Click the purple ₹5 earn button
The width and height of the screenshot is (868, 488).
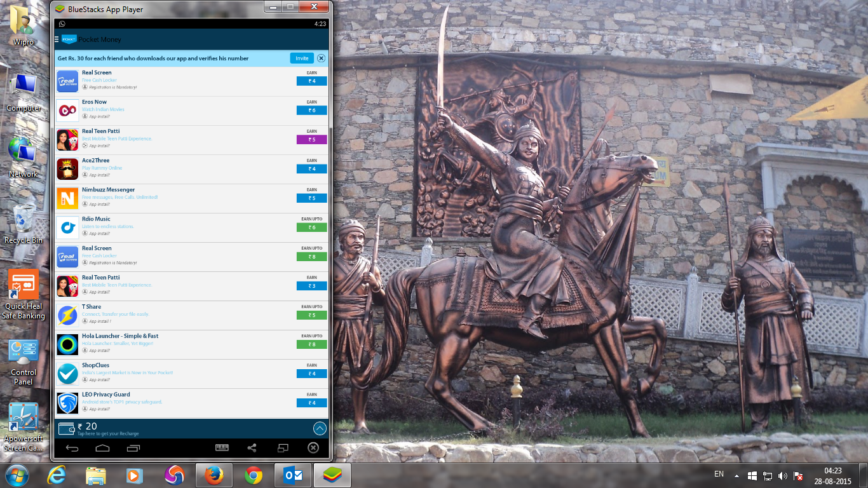(x=311, y=140)
